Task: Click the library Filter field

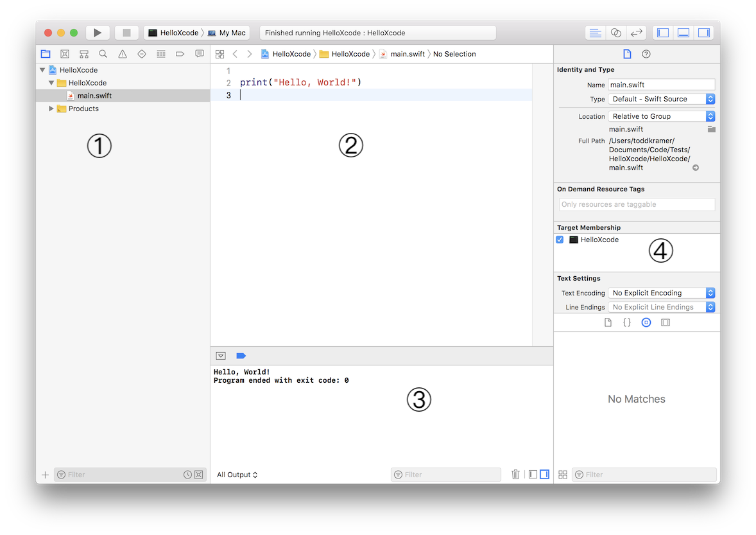Action: coord(644,475)
